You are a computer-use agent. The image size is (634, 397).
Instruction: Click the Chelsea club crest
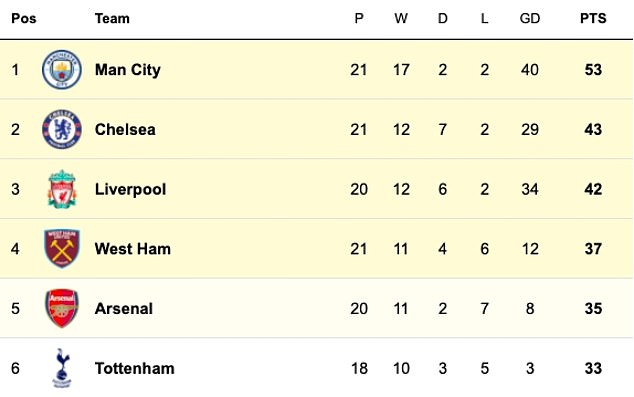[x=62, y=129]
